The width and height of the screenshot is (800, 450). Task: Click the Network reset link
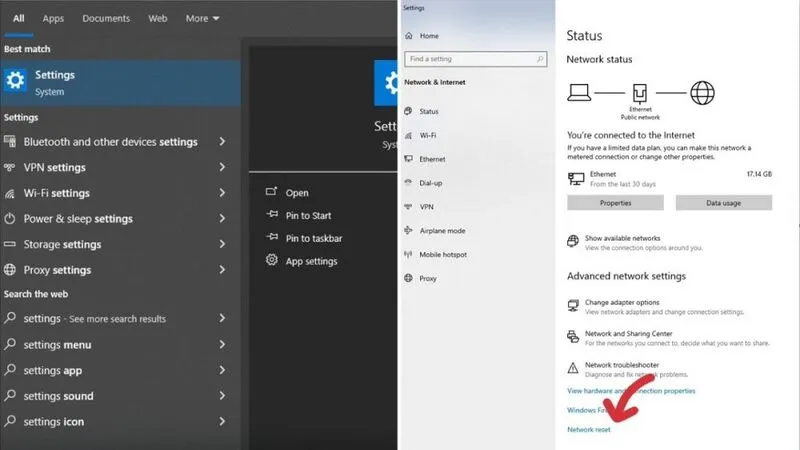point(588,429)
